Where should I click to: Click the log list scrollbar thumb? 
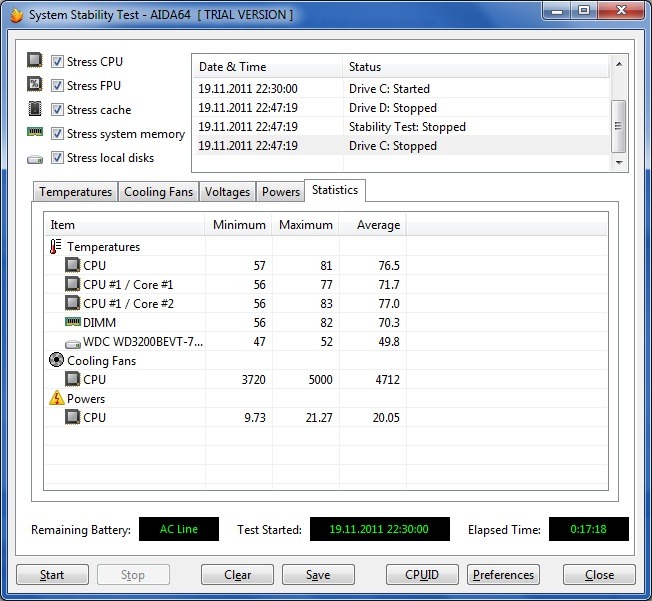point(619,126)
